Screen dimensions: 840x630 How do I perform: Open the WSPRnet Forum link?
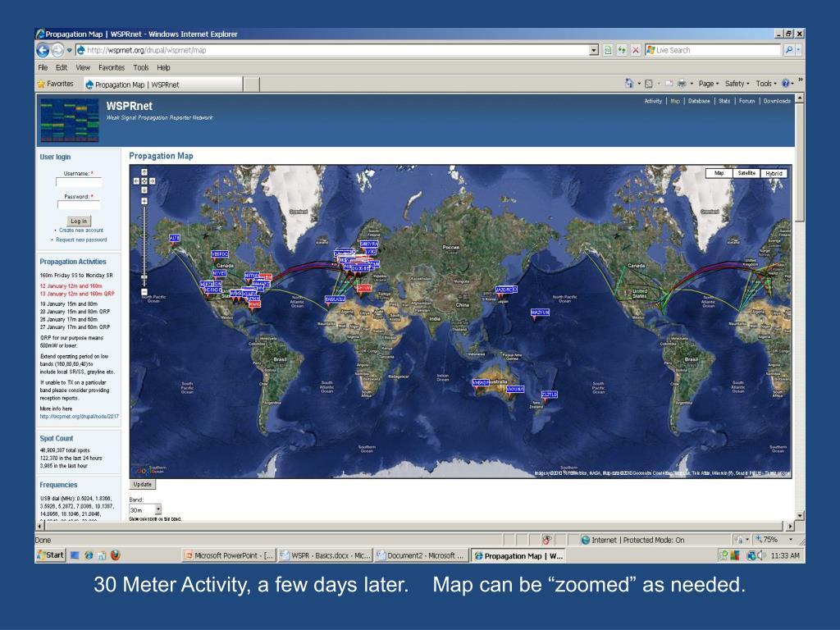point(746,101)
